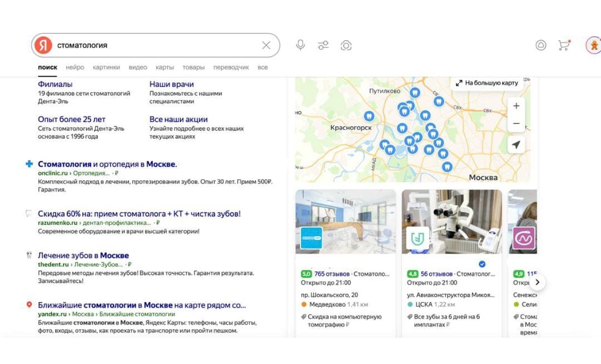The image size is (601, 364).
Task: Open Ближайшие стоматологии в Москве result
Action: click(x=142, y=305)
